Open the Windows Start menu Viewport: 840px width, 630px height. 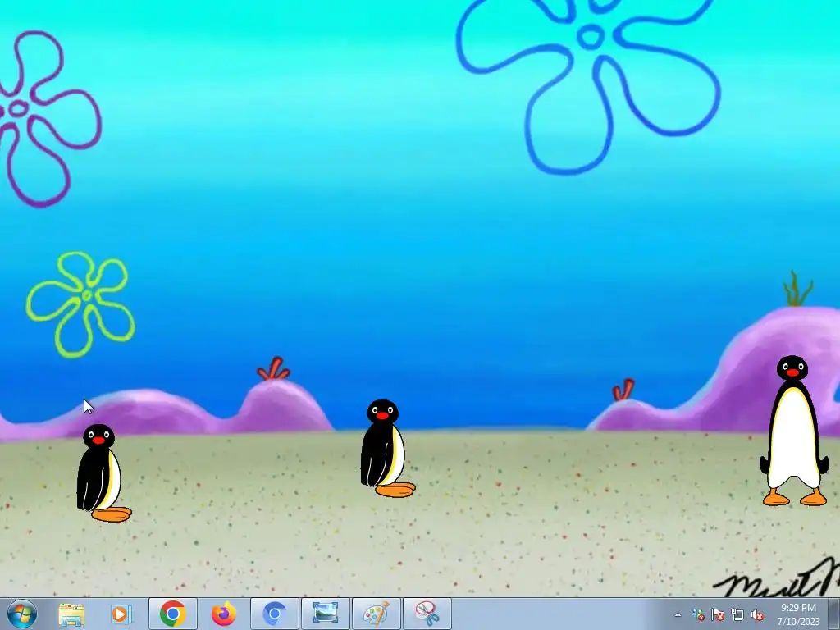[x=22, y=614]
